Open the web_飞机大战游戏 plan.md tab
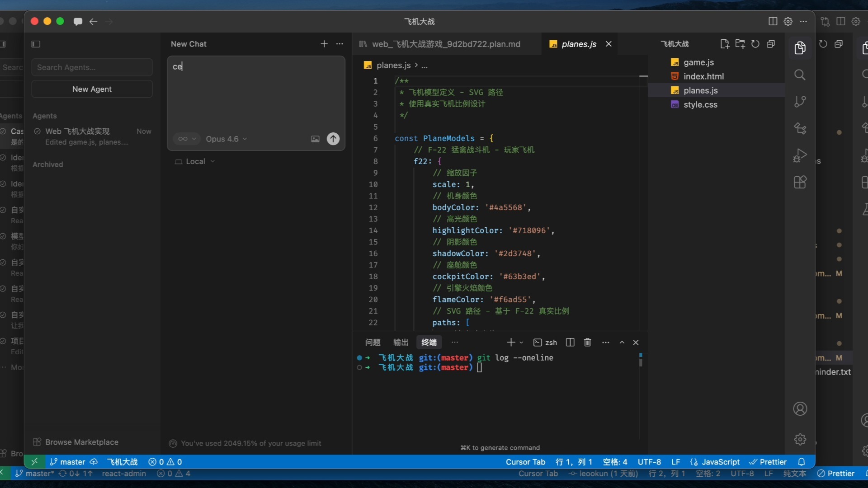Image resolution: width=868 pixels, height=488 pixels. point(445,44)
